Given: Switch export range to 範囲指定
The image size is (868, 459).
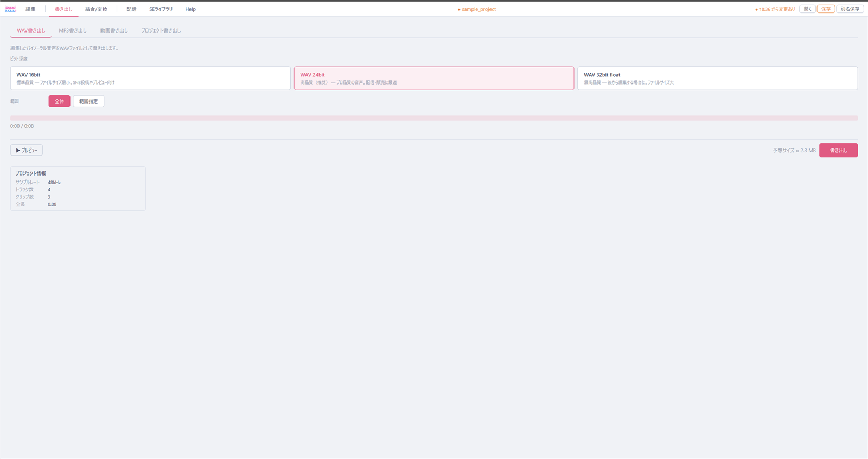Looking at the screenshot, I should [88, 101].
